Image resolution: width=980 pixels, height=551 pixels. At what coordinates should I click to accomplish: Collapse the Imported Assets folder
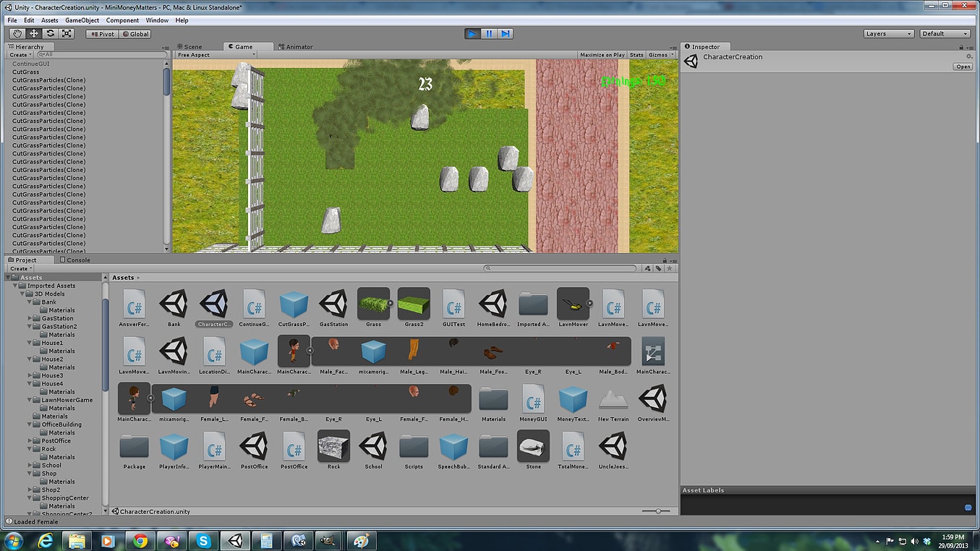click(x=16, y=286)
